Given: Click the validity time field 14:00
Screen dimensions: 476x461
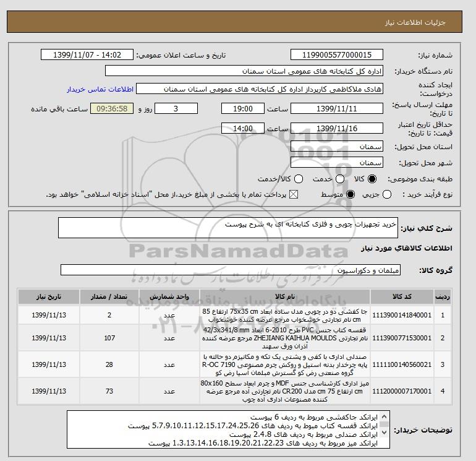Looking at the screenshot, I should click(243, 128).
